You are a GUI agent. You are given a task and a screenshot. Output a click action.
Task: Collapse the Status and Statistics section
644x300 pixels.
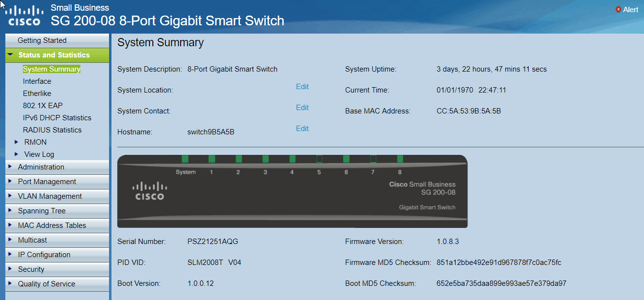[x=10, y=55]
